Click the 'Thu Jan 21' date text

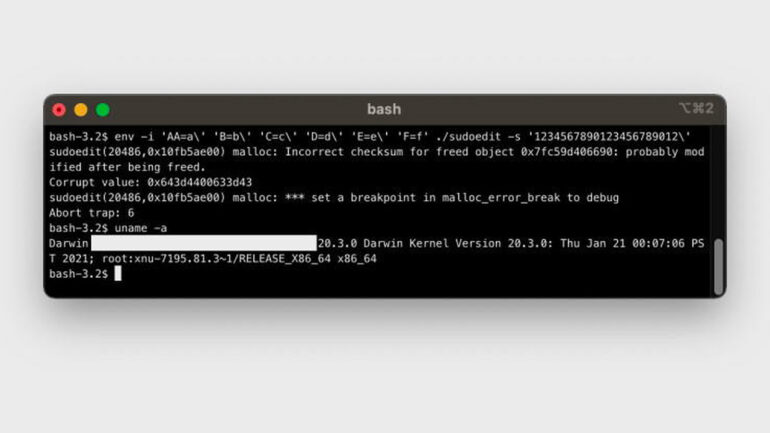593,244
